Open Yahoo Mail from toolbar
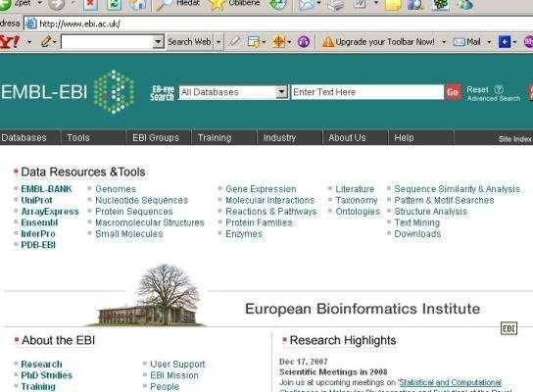The height and width of the screenshot is (392, 533). coord(467,42)
